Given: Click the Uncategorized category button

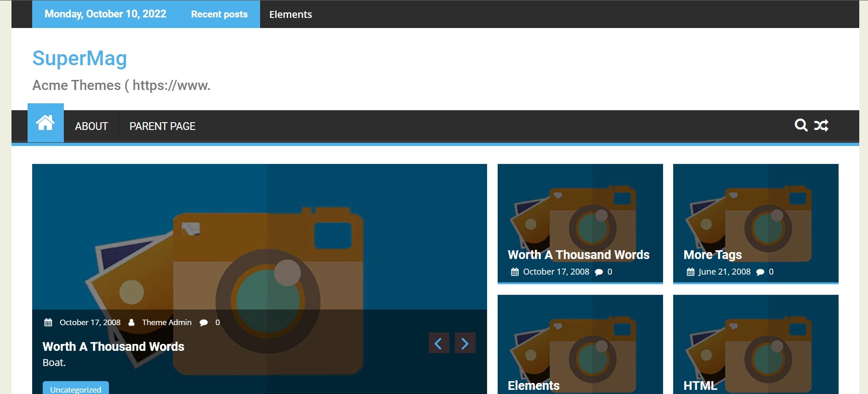Looking at the screenshot, I should pyautogui.click(x=76, y=388).
